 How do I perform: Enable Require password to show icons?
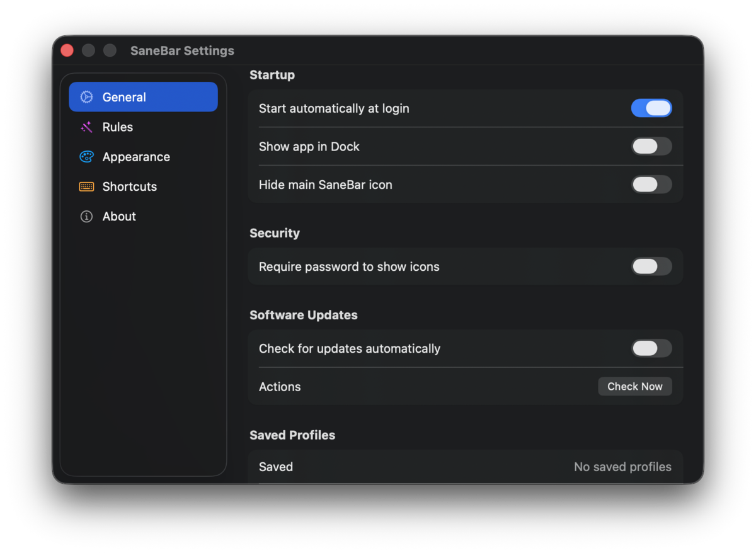point(651,266)
